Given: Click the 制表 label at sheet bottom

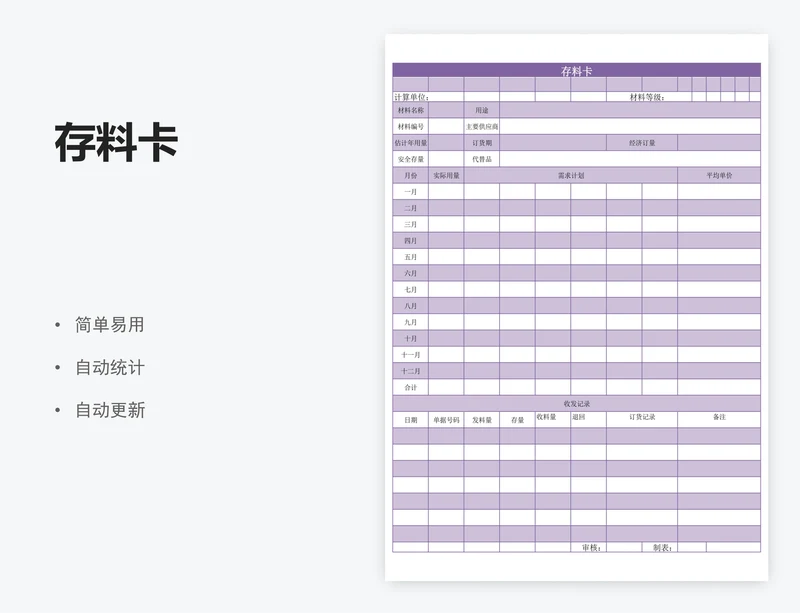Looking at the screenshot, I should [x=663, y=548].
